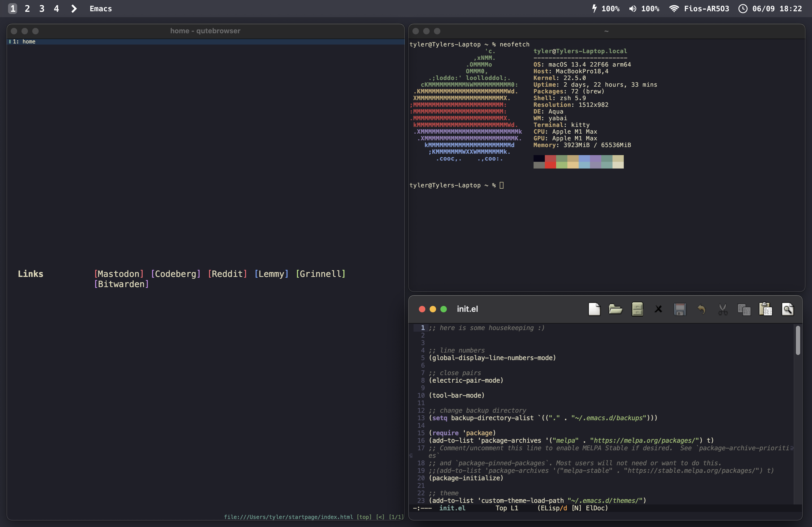Open the Codeberg link on the start page
Viewport: 812px width, 527px height.
[x=176, y=274]
